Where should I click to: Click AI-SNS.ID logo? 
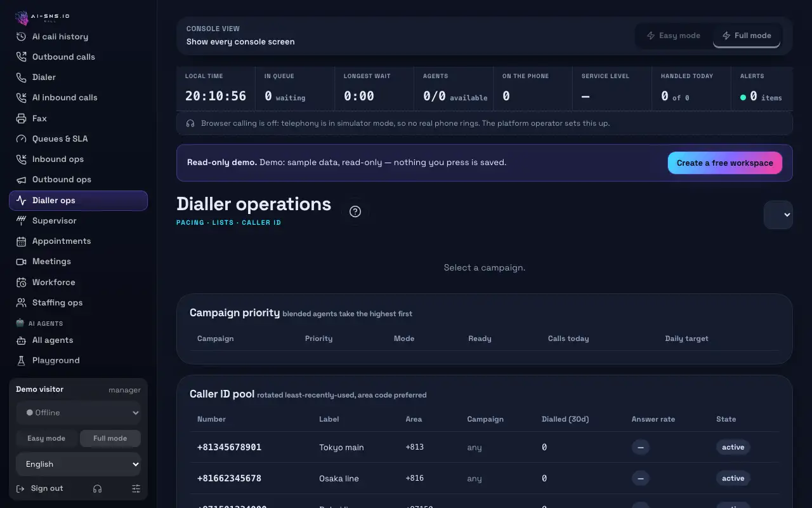43,17
